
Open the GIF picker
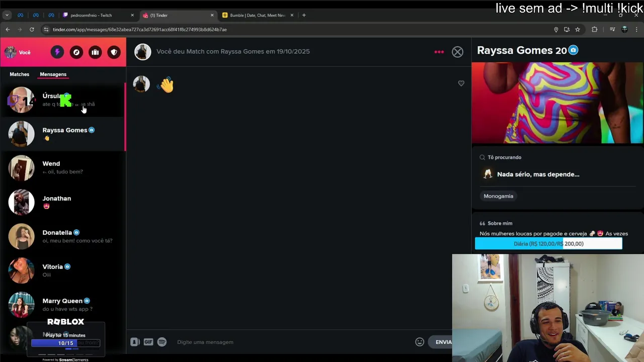tap(148, 342)
